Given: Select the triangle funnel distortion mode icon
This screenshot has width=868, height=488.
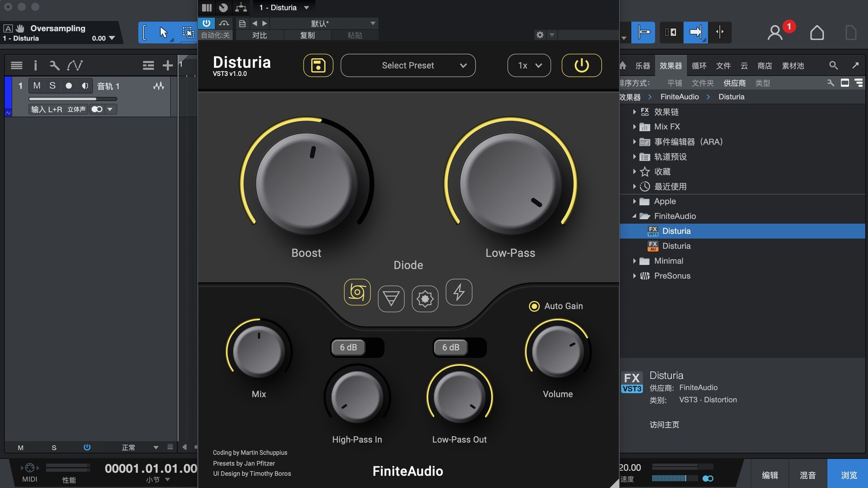Looking at the screenshot, I should click(391, 299).
